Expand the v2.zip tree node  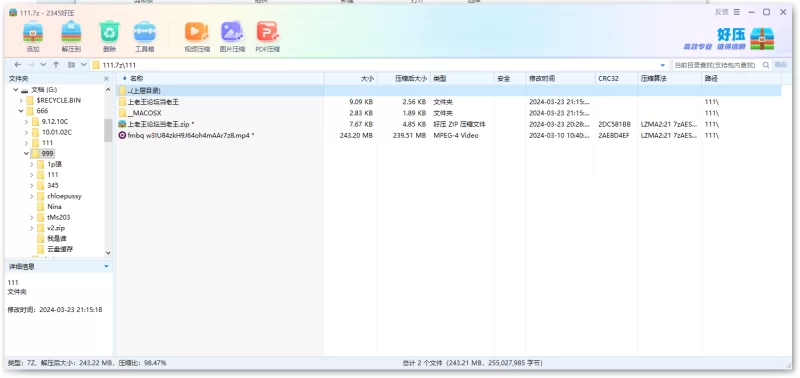(x=32, y=228)
